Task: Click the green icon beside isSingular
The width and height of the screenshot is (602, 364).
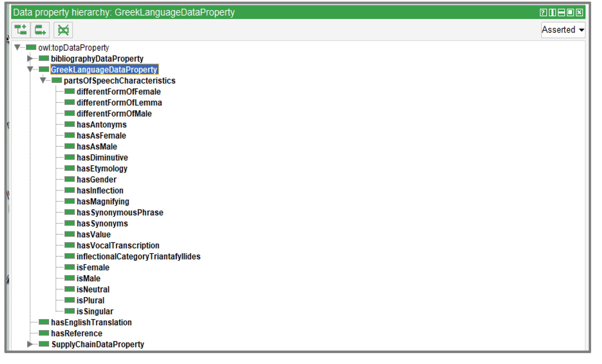Action: point(69,311)
